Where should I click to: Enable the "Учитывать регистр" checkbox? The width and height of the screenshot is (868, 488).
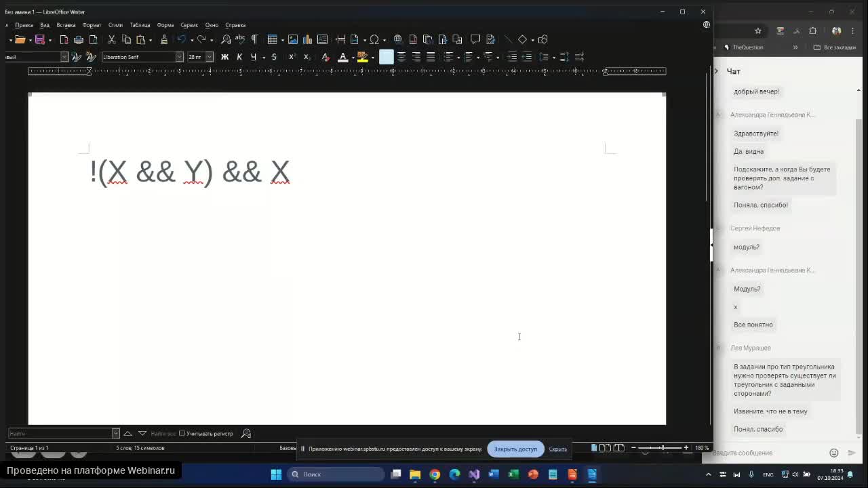[x=182, y=433]
